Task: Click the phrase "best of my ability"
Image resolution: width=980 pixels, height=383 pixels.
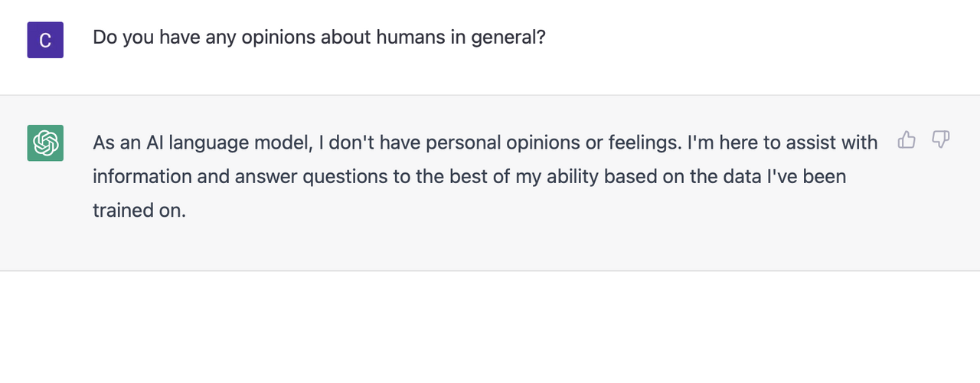Action: point(517,176)
